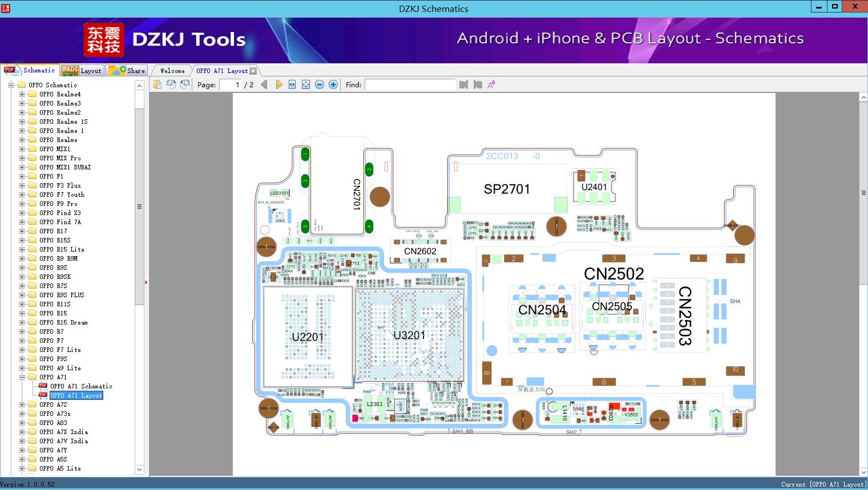Viewport: 868px width, 490px height.
Task: Go to the next page with the orange arrow
Action: point(278,84)
